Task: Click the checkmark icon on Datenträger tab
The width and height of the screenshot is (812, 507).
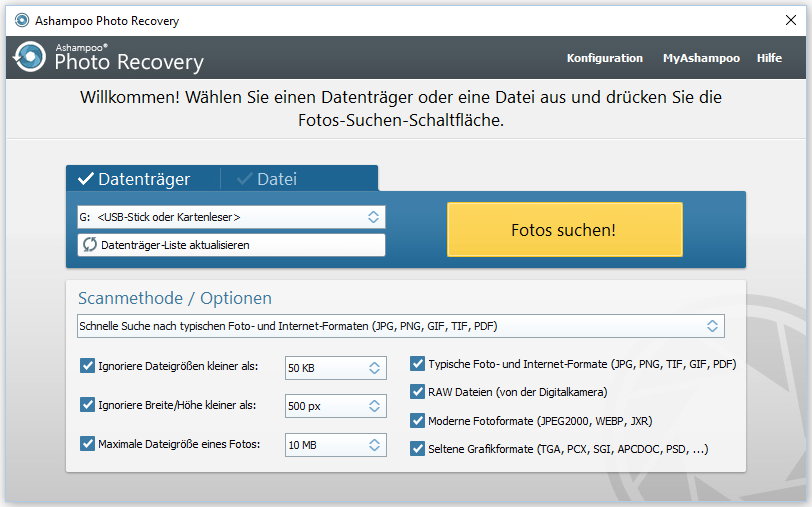Action: point(85,179)
